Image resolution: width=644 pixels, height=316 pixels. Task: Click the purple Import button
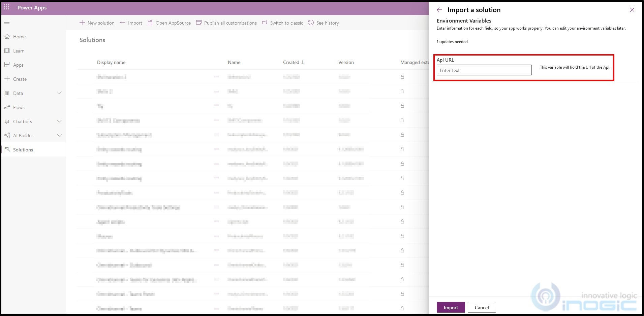[x=451, y=307]
